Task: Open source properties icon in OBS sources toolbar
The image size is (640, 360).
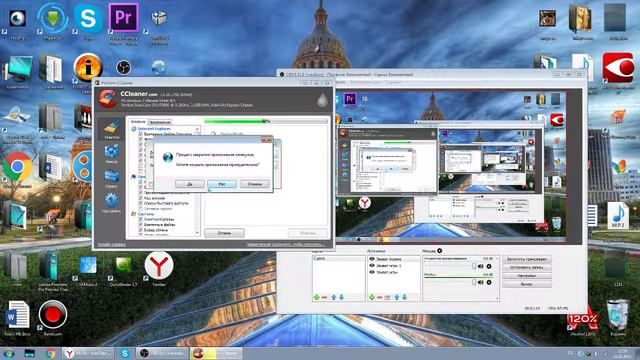Action: tap(387, 298)
